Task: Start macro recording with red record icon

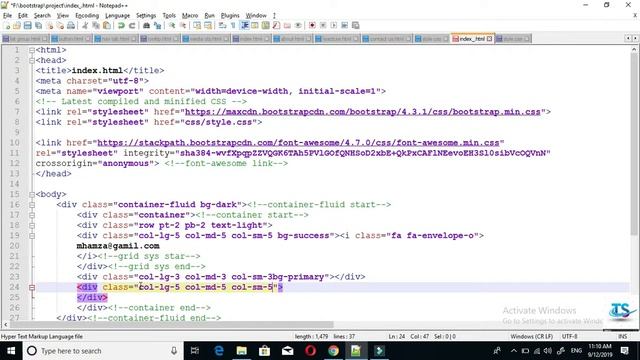Action: [x=312, y=25]
